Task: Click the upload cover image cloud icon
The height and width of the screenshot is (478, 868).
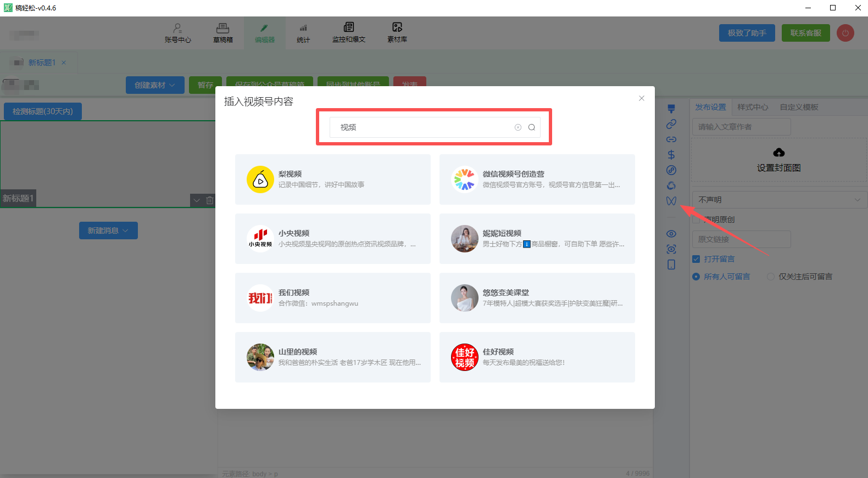Action: coord(778,153)
